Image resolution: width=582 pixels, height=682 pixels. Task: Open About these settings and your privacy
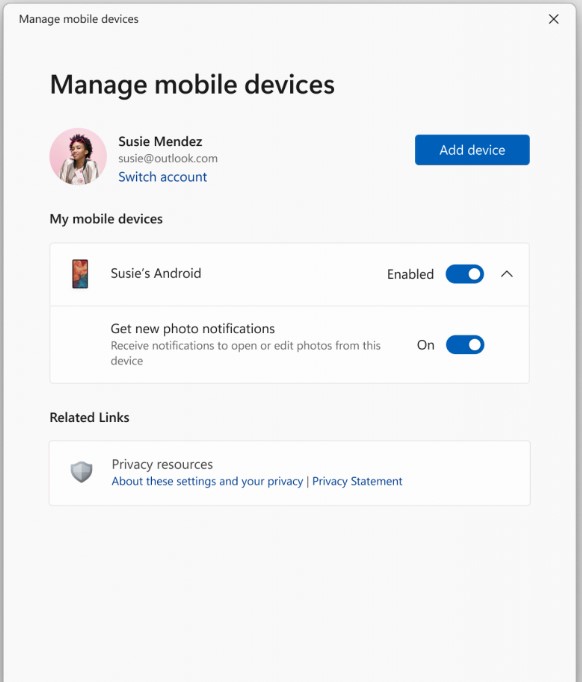207,481
